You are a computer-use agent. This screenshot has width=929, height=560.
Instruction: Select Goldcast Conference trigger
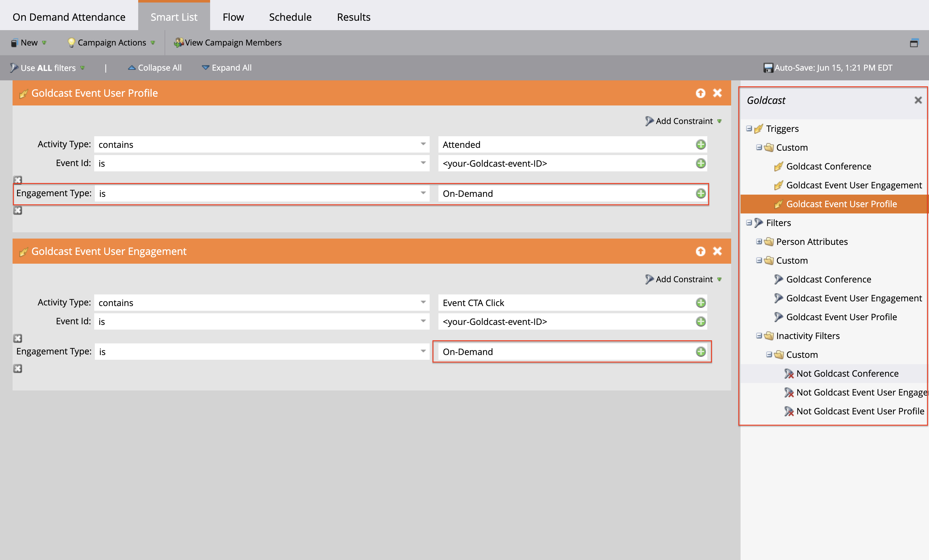click(829, 166)
